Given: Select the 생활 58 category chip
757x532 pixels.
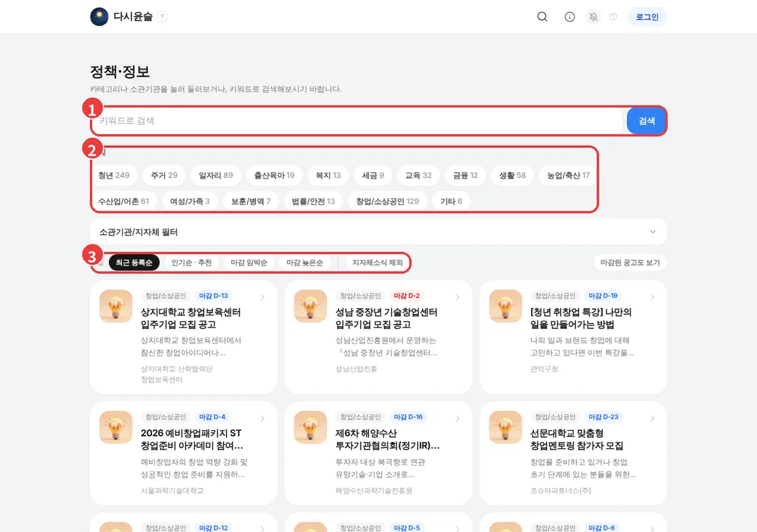Looking at the screenshot, I should click(512, 175).
